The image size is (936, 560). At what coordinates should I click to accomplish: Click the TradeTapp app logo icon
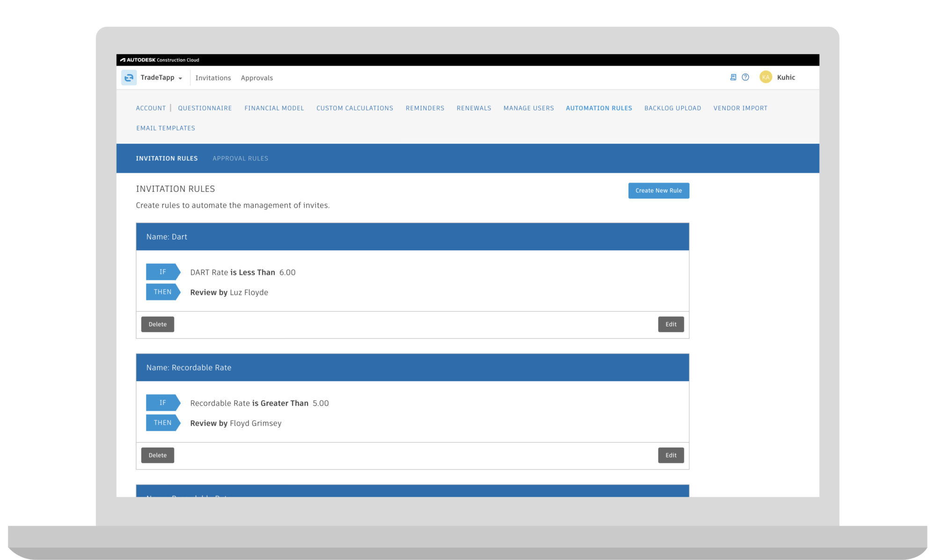[129, 77]
